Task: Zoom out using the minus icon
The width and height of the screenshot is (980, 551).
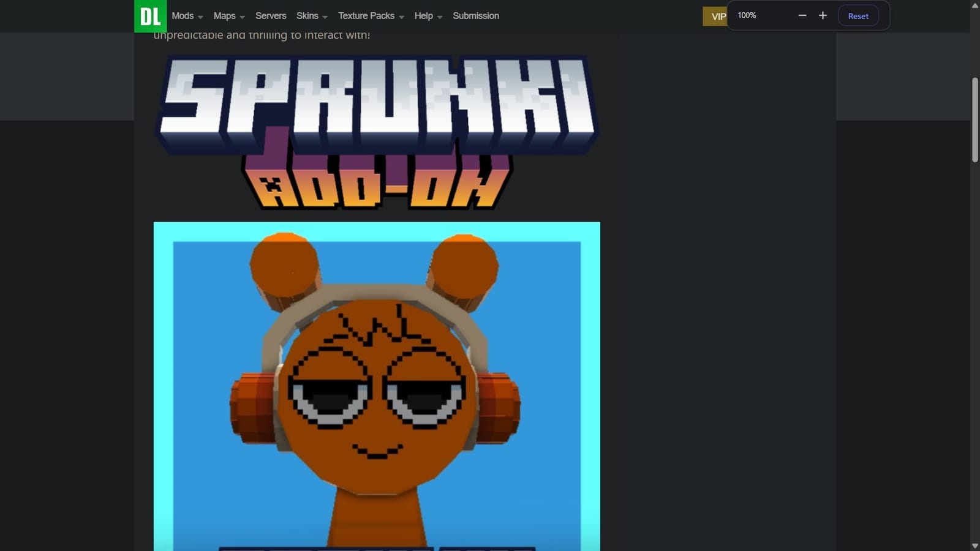Action: pos(802,15)
